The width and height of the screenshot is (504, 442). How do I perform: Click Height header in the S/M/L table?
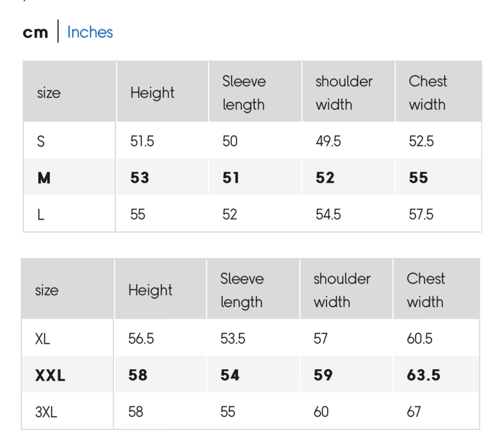152,93
